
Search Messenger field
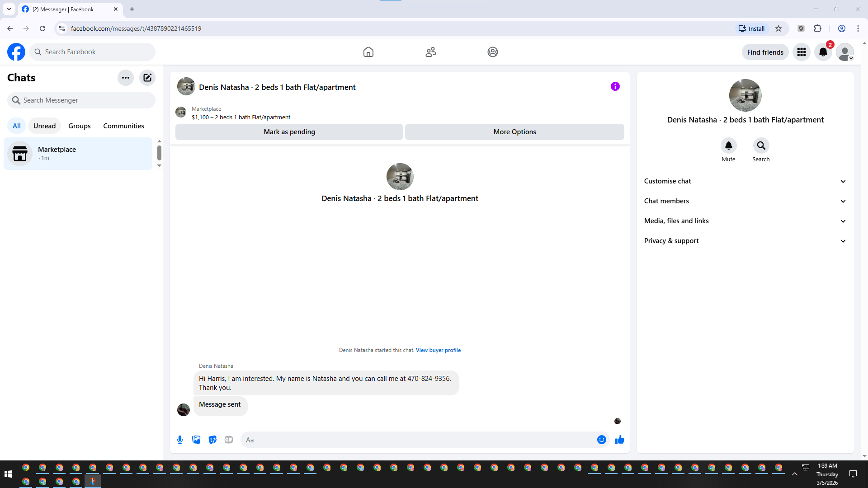tap(81, 100)
